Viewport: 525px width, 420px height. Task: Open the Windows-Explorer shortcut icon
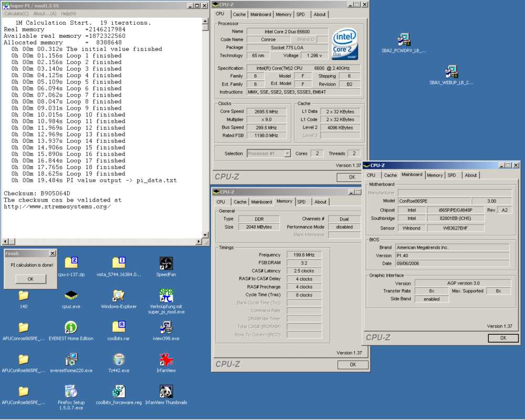tap(119, 296)
